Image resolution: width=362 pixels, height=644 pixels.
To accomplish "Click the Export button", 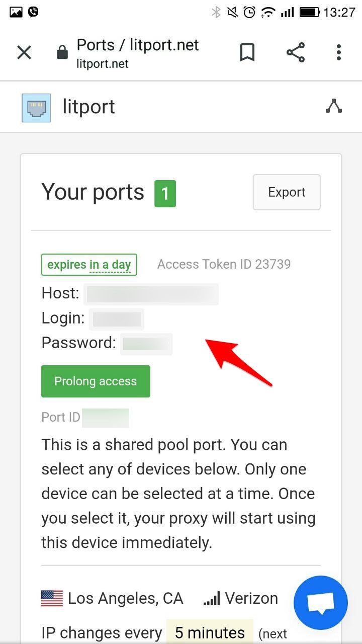I will pyautogui.click(x=287, y=192).
